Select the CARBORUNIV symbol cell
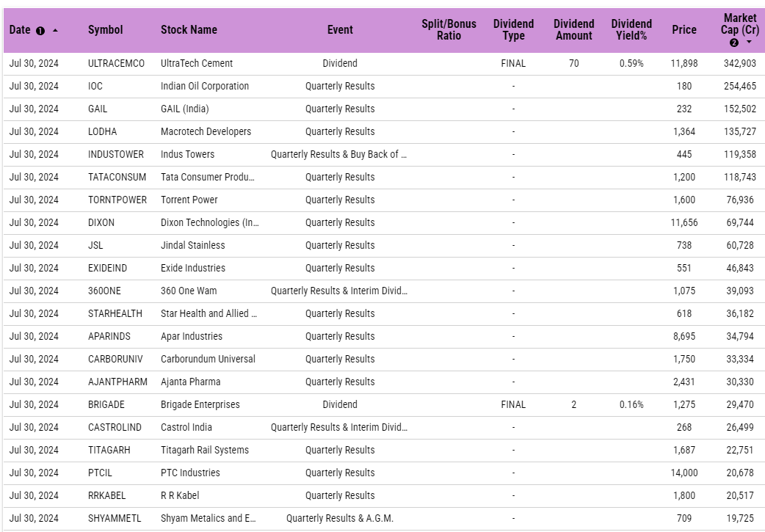The height and width of the screenshot is (532, 765). point(115,360)
